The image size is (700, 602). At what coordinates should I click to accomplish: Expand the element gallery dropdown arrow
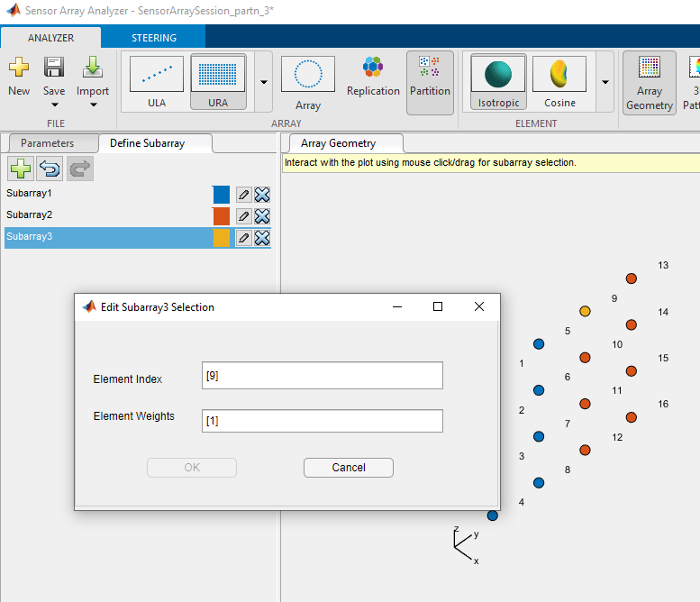click(605, 82)
